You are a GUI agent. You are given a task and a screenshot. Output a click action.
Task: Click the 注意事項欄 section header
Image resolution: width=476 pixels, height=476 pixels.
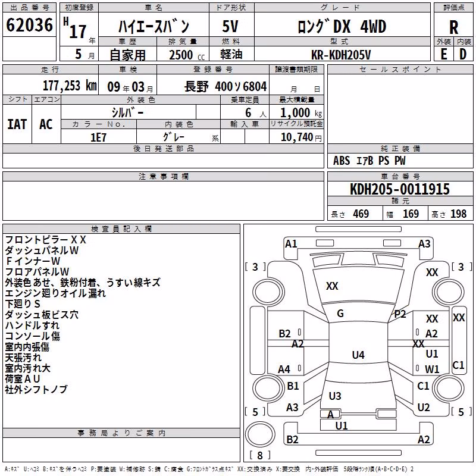163,176
